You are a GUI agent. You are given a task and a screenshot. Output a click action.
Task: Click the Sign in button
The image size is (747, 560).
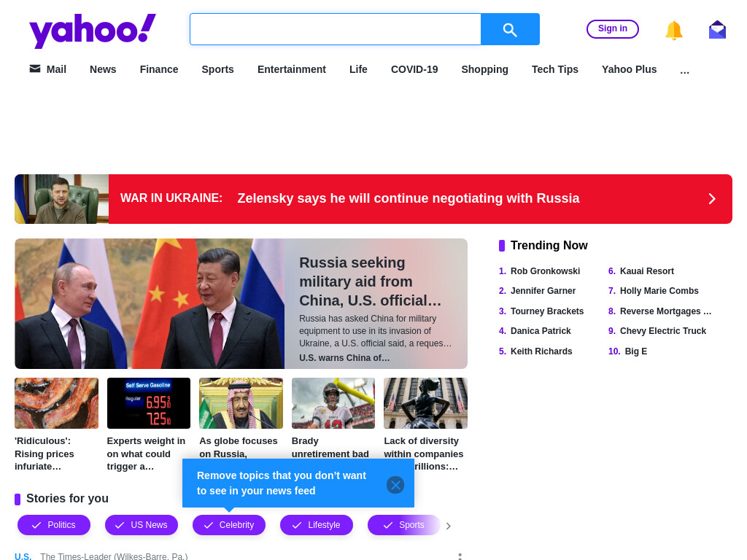[x=612, y=28]
